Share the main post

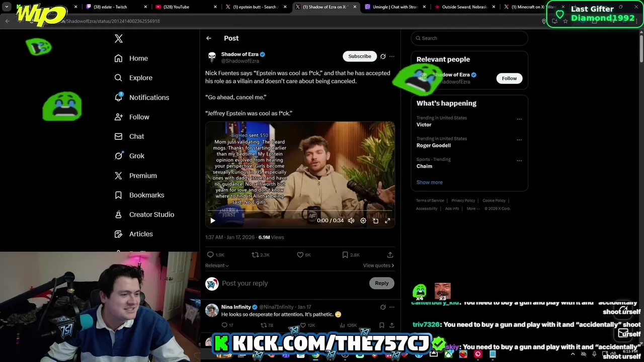390,255
